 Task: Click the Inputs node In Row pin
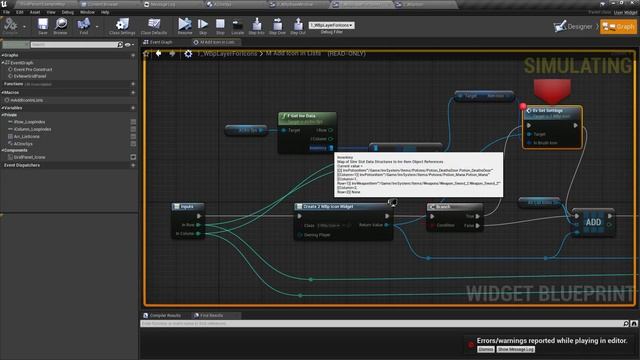coord(198,225)
